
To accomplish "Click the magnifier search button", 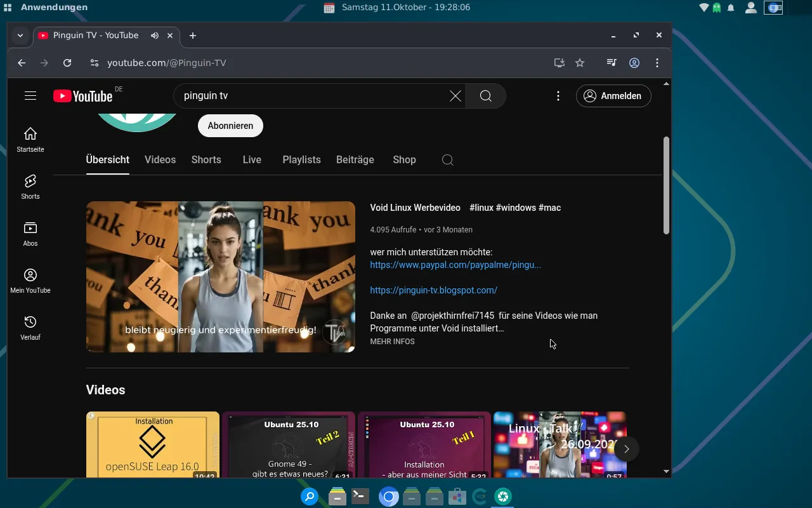I will (x=486, y=96).
